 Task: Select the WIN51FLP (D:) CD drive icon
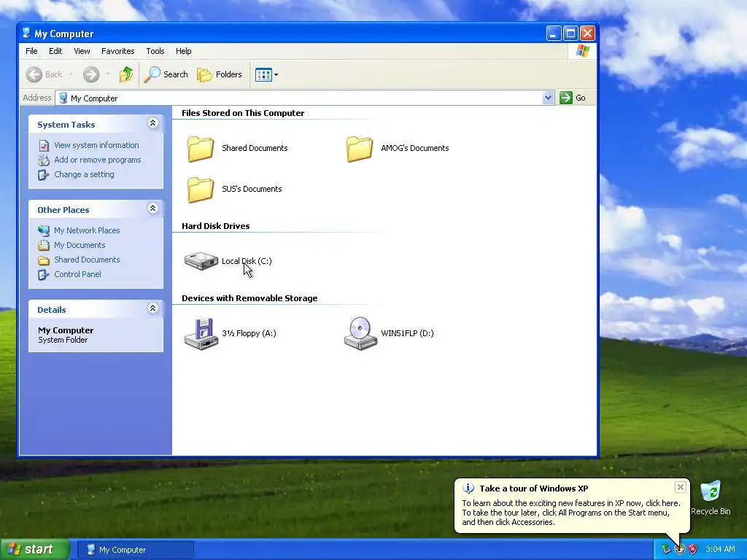(x=360, y=333)
